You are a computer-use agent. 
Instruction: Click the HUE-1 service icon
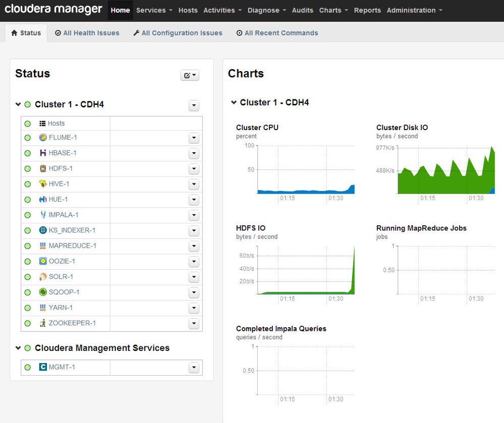pos(43,200)
